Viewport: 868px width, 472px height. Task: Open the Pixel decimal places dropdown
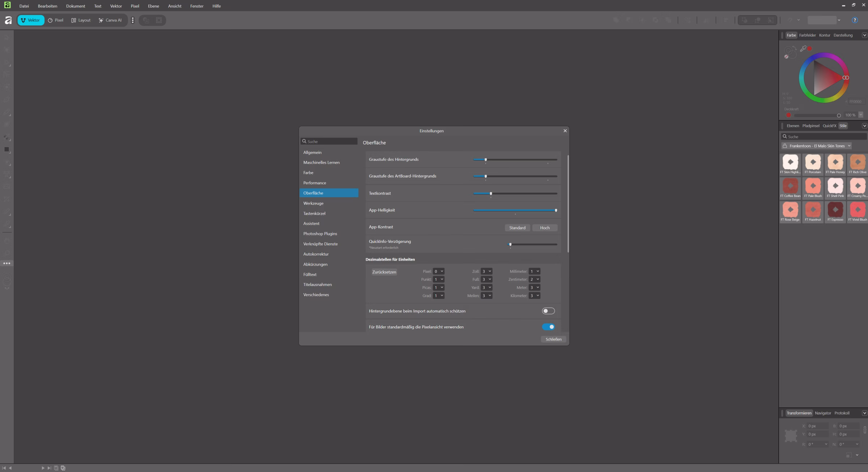pos(438,271)
